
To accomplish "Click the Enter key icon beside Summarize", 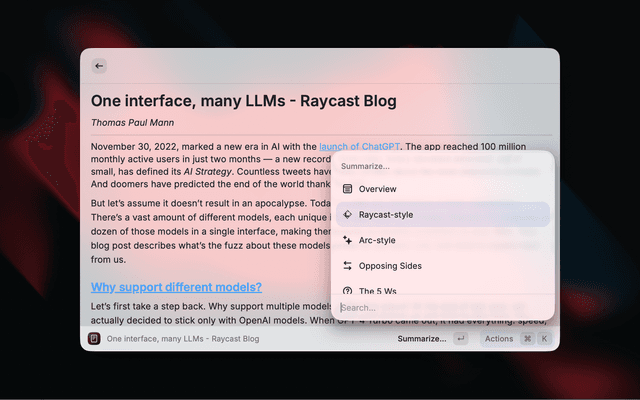I will click(460, 339).
